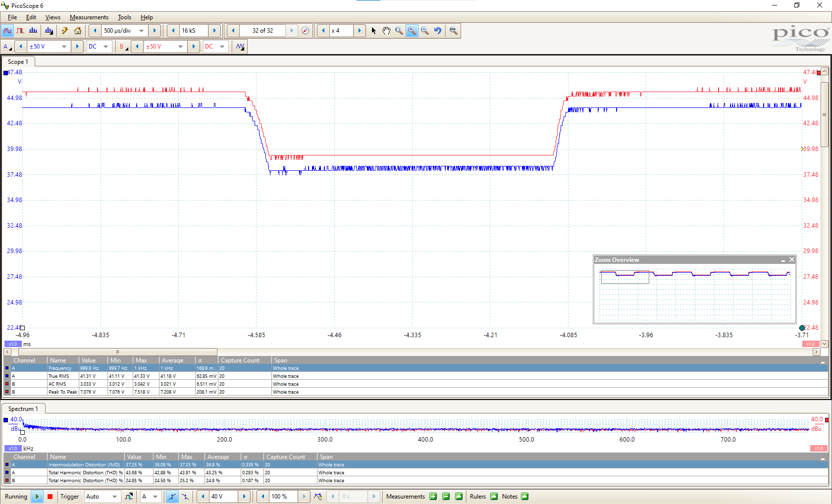Switch to Spectrum mode icon
Image resolution: width=832 pixels, height=504 pixels.
33,31
